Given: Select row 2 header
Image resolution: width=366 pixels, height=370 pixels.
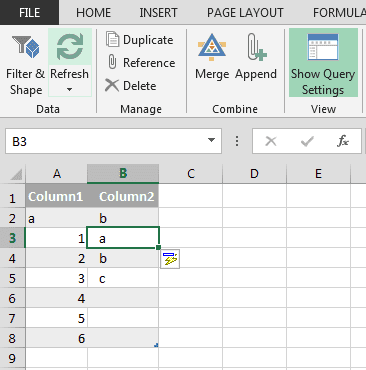Looking at the screenshot, I should click(x=12, y=218).
